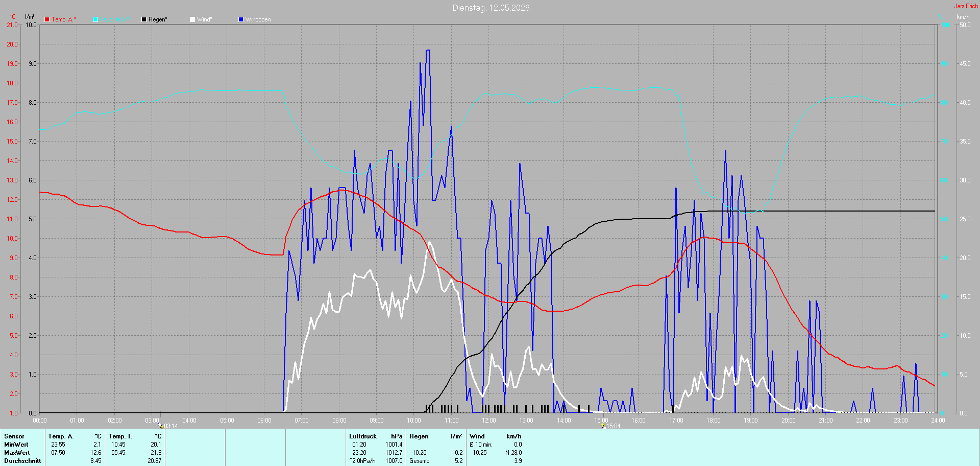Click the outdoor max value '12.6'
980x466 pixels.
point(96,453)
